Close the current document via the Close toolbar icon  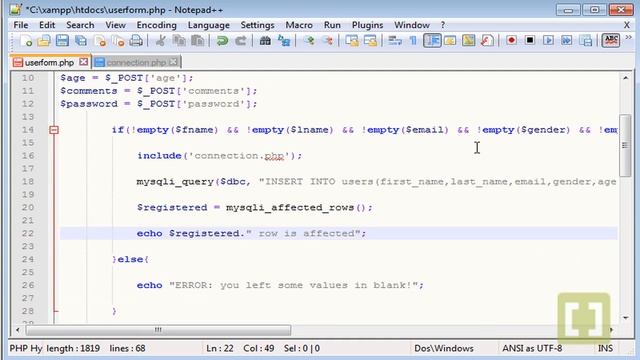(x=100, y=41)
